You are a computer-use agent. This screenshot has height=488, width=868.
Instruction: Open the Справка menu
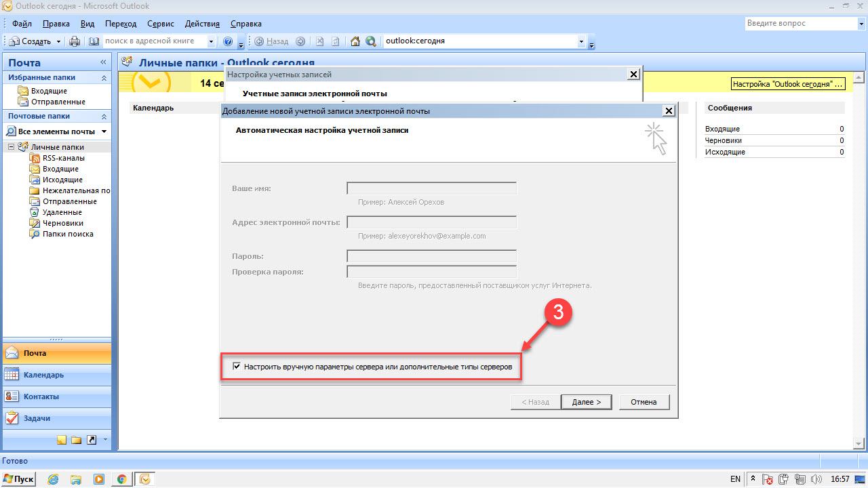[245, 24]
